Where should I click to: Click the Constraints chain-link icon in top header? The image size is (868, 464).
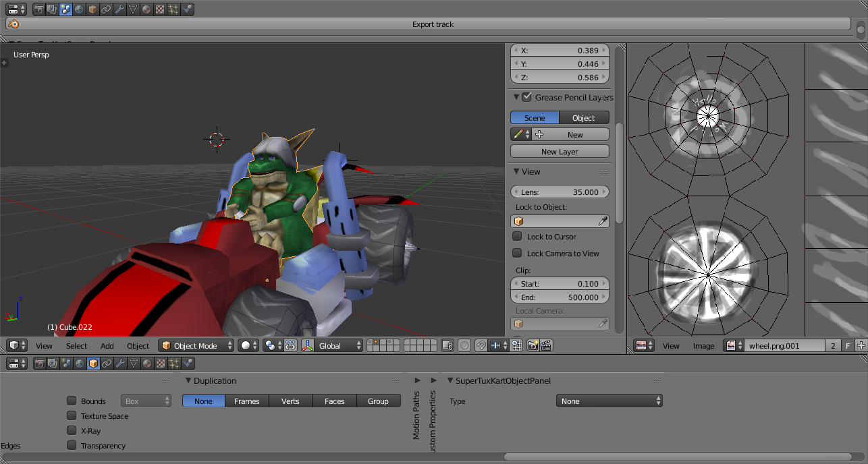click(x=106, y=9)
